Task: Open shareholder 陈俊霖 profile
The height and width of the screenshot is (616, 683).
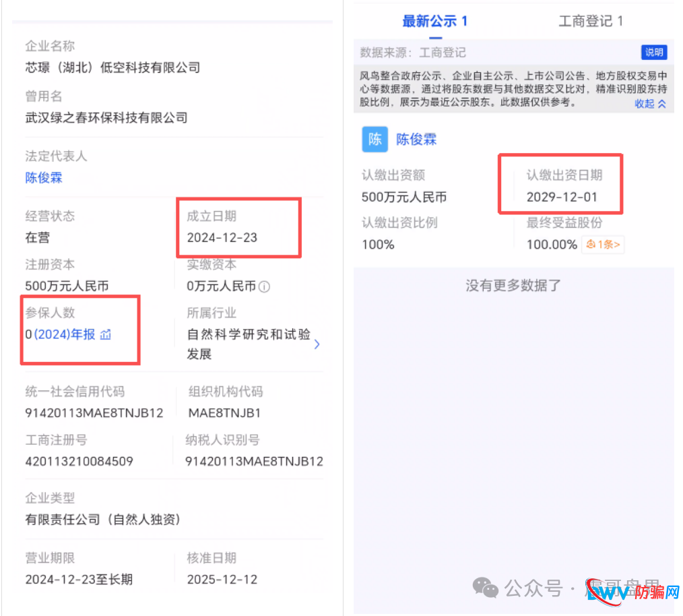Action: point(416,140)
